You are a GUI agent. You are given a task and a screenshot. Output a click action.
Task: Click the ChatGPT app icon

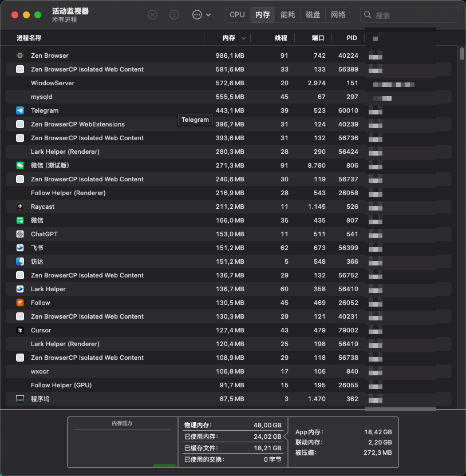pyautogui.click(x=20, y=234)
